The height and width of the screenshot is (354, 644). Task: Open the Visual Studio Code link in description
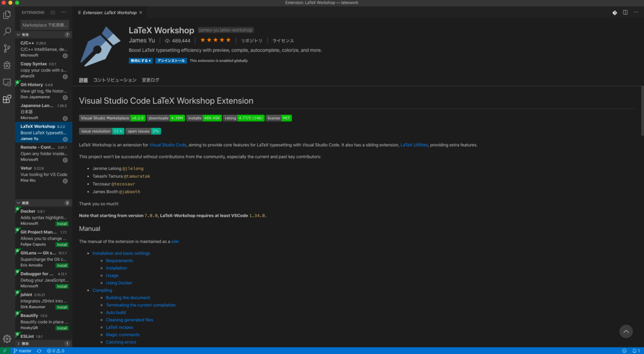[167, 145]
